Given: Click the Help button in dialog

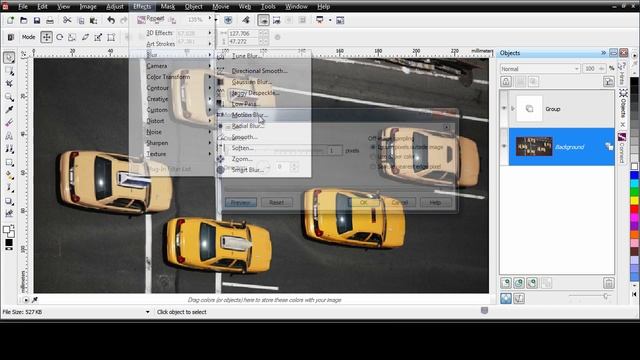Looking at the screenshot, I should [x=436, y=202].
